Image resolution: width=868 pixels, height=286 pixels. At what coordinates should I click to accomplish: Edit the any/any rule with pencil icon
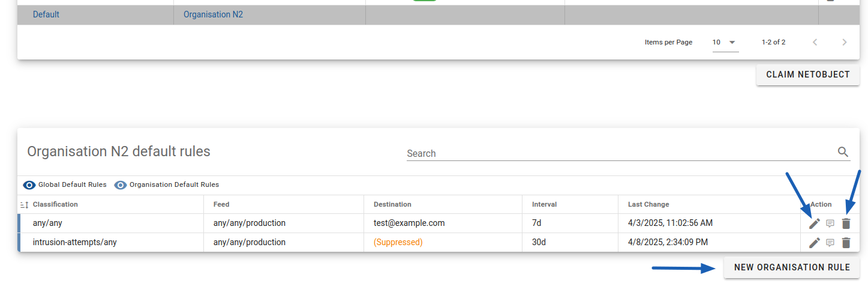point(814,224)
